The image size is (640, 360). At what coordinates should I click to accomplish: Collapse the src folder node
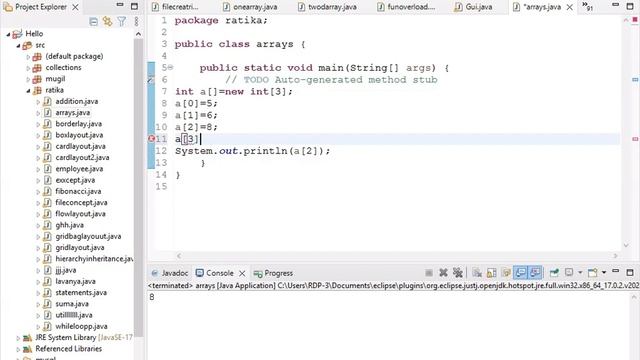pyautogui.click(x=18, y=46)
